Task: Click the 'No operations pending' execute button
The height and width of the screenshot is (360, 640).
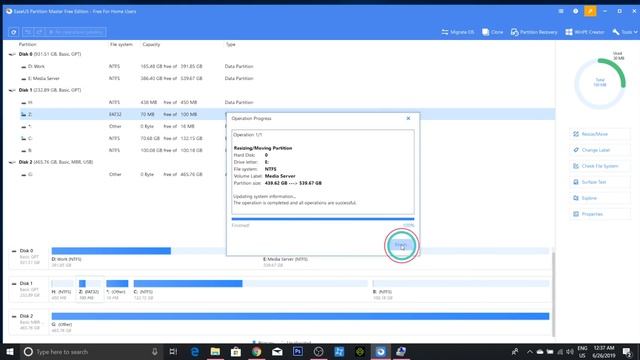Action: click(x=76, y=32)
